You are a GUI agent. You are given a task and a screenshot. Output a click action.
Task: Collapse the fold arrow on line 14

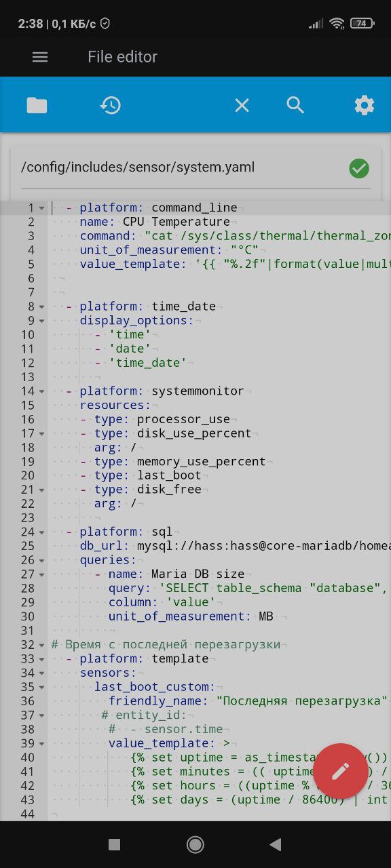tap(41, 391)
